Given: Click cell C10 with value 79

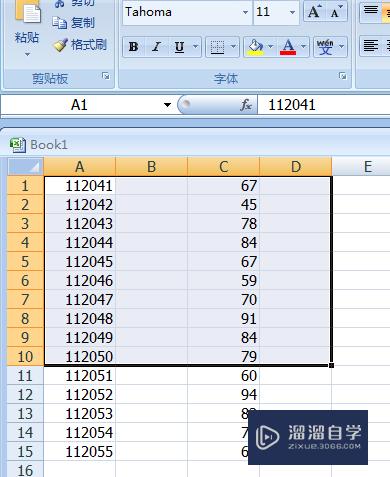Looking at the screenshot, I should [x=224, y=356].
